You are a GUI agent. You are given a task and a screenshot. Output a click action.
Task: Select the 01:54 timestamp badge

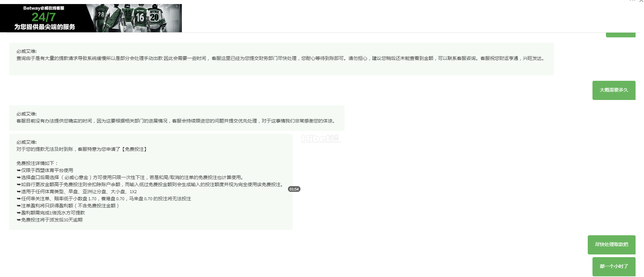294,189
